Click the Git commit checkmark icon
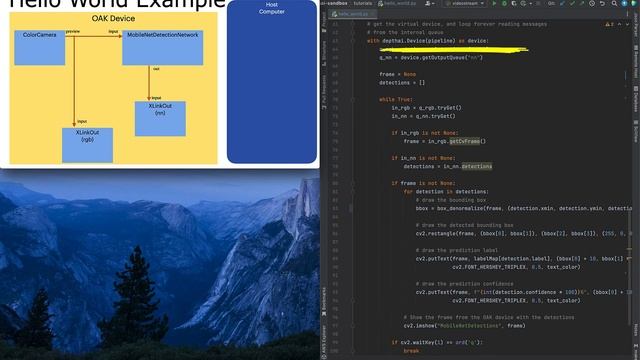Image resolution: width=640 pixels, height=360 pixels. tap(572, 3)
